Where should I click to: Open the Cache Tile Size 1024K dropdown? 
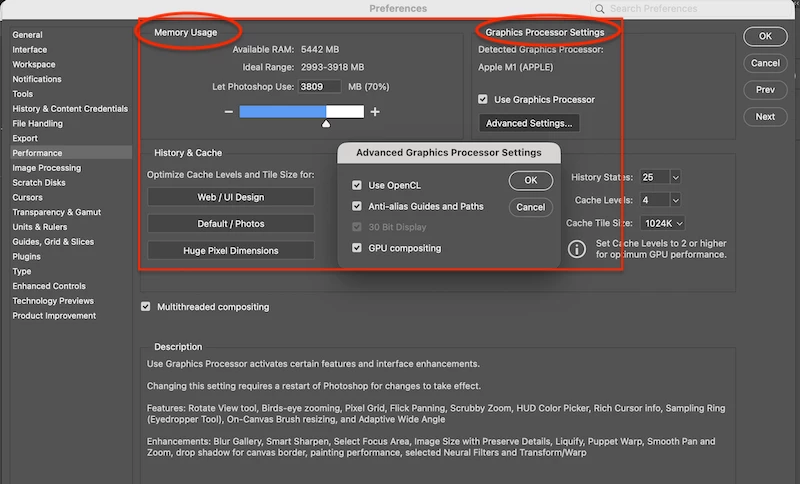[x=663, y=223]
